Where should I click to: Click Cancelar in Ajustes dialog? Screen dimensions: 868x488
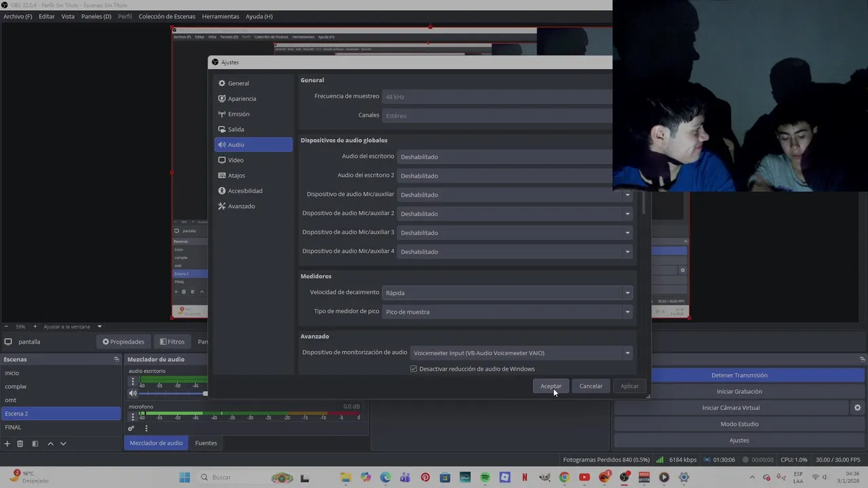[591, 386]
